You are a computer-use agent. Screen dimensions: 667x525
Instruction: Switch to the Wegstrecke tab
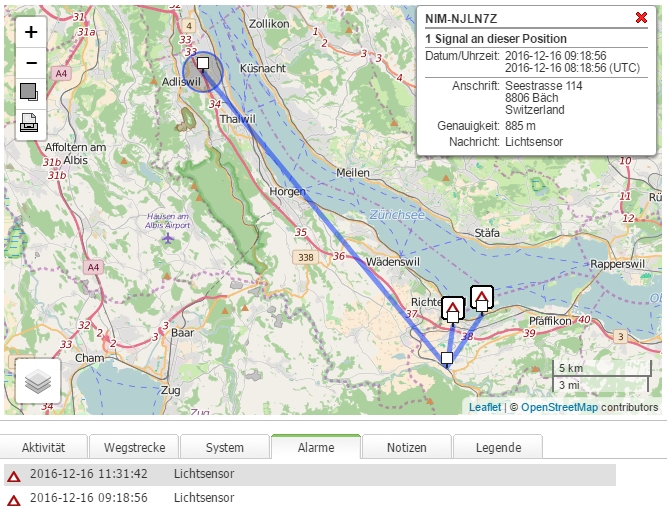point(134,447)
